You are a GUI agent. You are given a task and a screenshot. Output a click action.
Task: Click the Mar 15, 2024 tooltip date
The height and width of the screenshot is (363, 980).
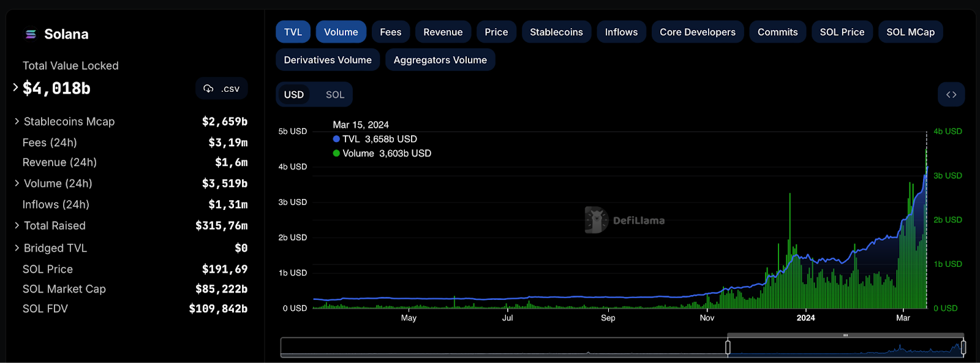[x=361, y=125]
